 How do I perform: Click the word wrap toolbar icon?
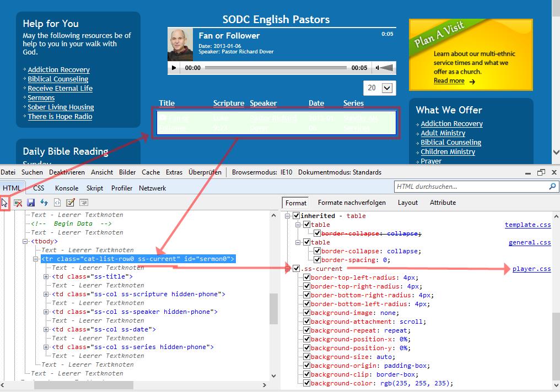click(84, 203)
